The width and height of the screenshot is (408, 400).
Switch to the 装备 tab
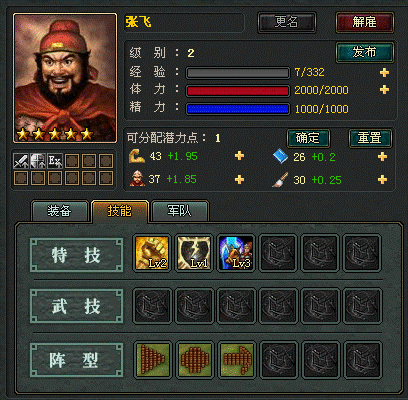click(x=59, y=211)
